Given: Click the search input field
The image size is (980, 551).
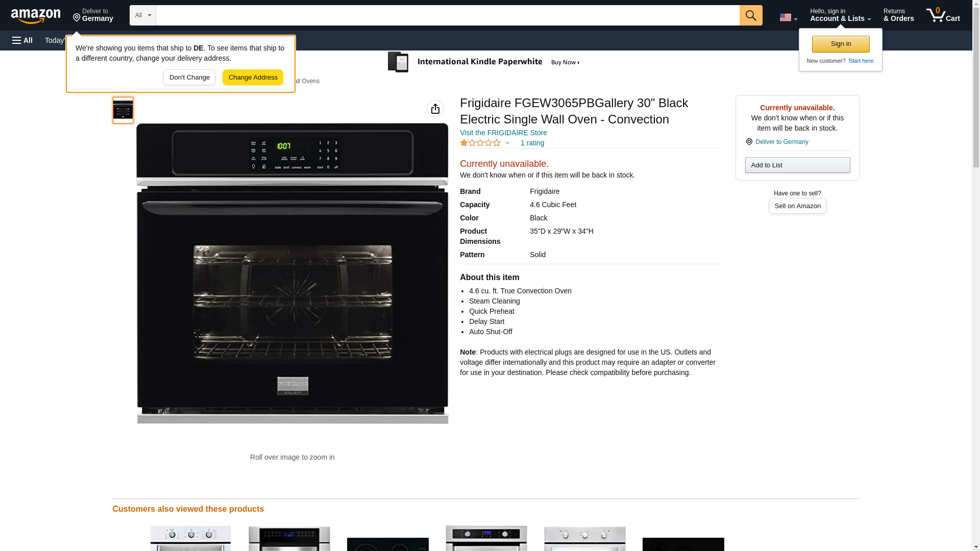Looking at the screenshot, I should pos(448,15).
